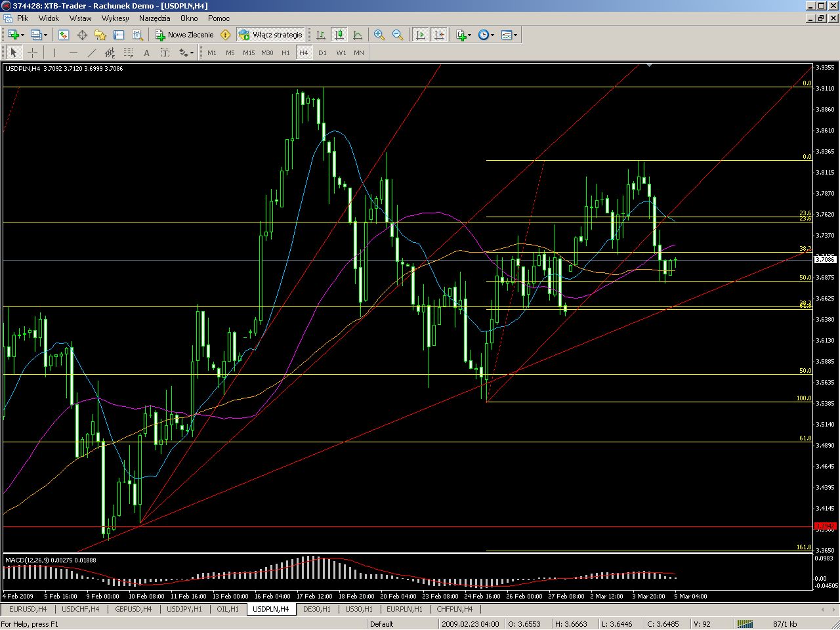Switch timeframe to M1
This screenshot has width=840, height=630.
click(x=212, y=52)
